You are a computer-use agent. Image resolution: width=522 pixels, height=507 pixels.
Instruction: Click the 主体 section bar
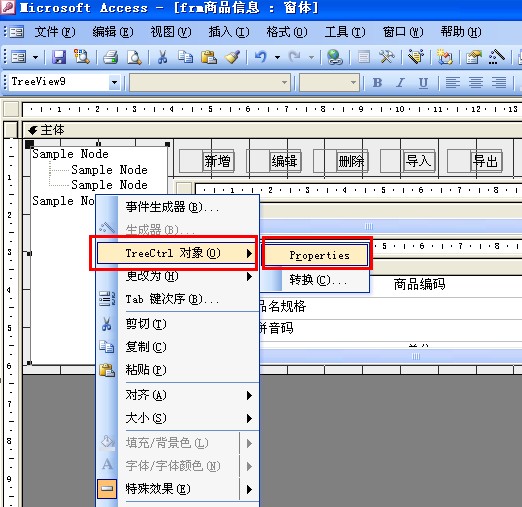click(x=272, y=130)
